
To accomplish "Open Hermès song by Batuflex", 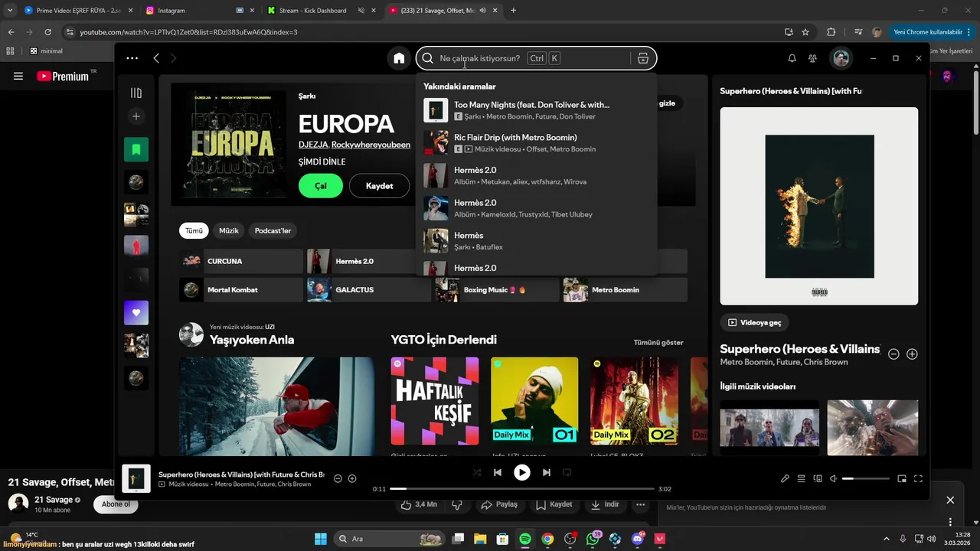I will [536, 241].
